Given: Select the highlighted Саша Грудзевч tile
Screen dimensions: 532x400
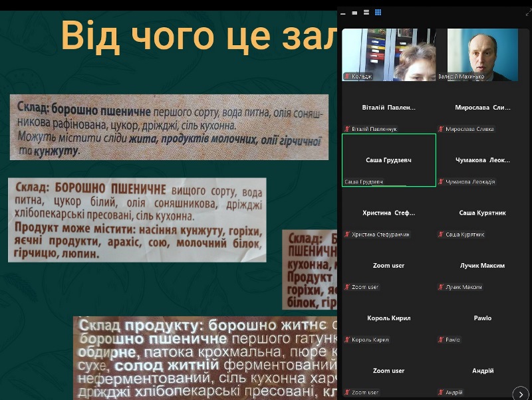Looking at the screenshot, I should click(389, 160).
